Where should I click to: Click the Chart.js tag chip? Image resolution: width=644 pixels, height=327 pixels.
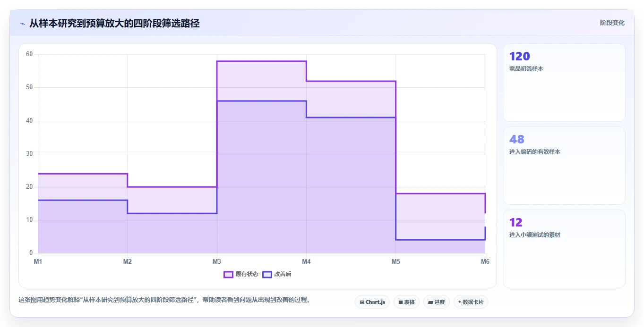pos(372,302)
